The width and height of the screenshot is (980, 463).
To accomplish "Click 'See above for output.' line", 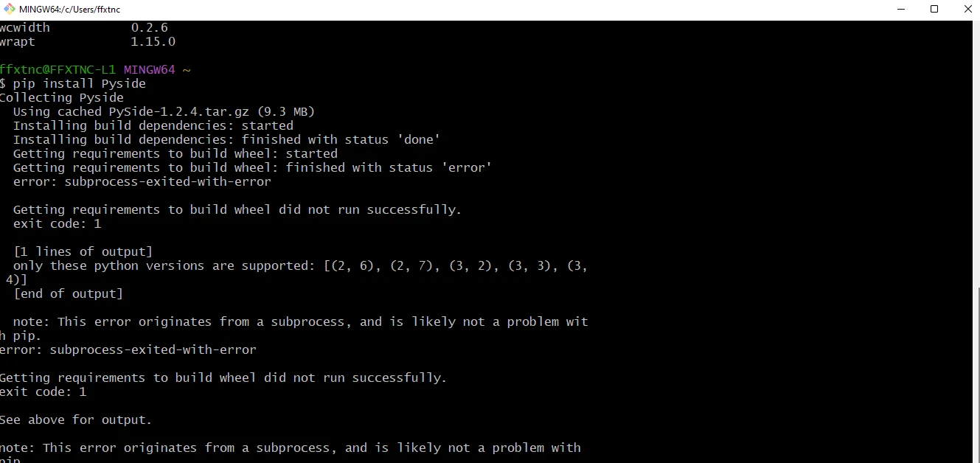I will click(75, 420).
